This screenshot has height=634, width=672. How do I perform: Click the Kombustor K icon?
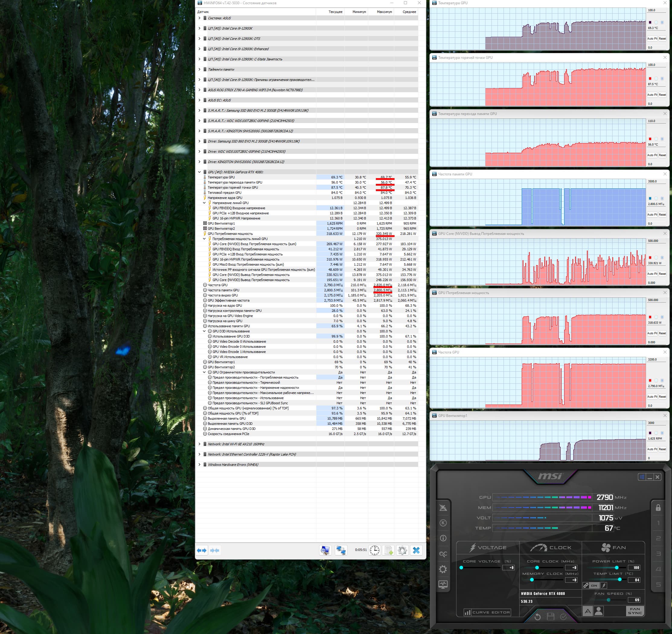tap(443, 523)
